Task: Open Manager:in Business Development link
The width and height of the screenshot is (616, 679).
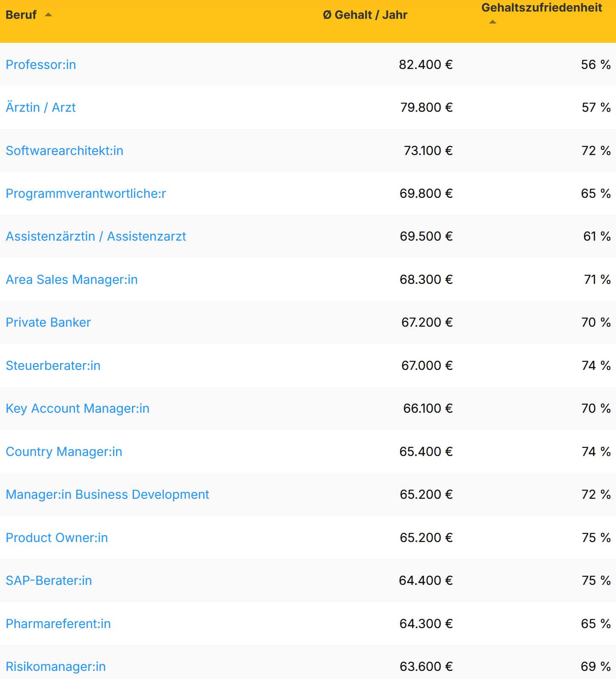Action: pos(107,494)
